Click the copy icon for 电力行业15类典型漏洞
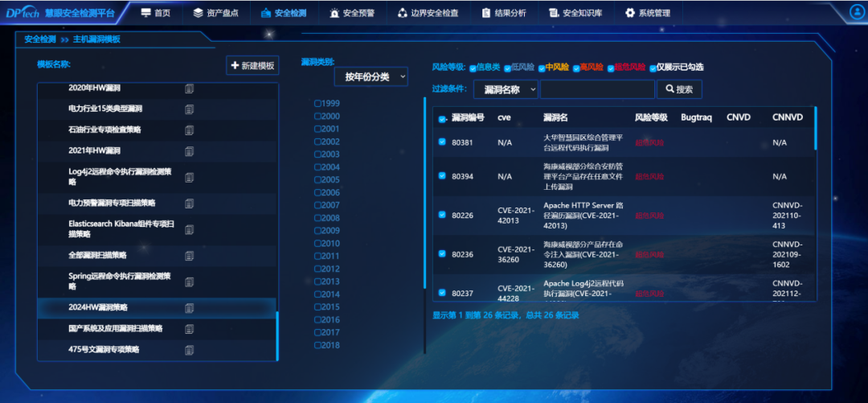868x403 pixels. [190, 109]
